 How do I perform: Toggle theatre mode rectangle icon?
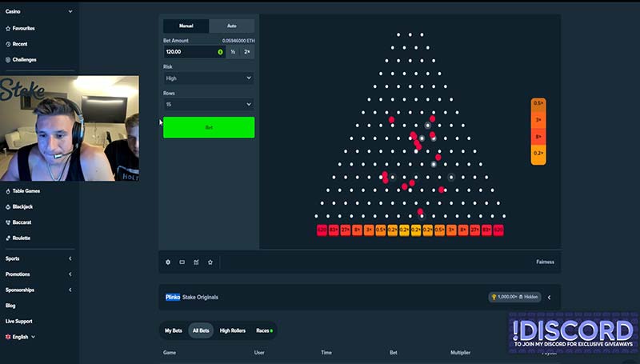click(x=182, y=262)
